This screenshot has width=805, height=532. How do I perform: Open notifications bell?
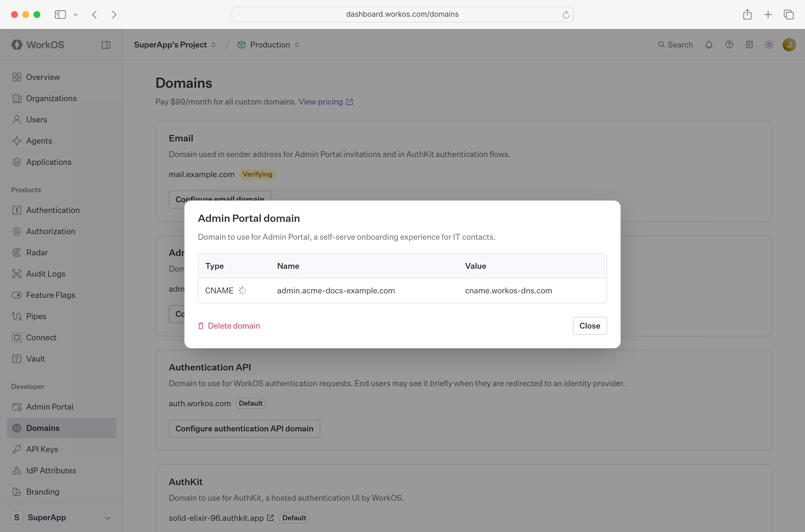[709, 45]
